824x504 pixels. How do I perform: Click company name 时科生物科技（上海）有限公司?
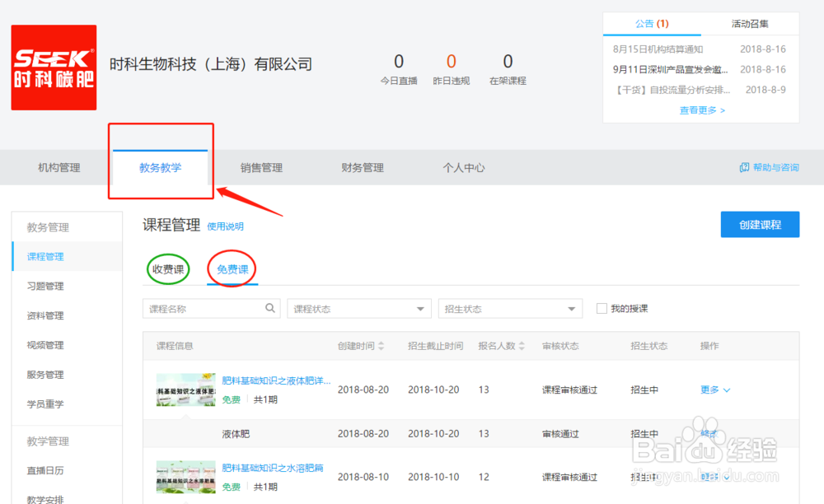click(211, 64)
